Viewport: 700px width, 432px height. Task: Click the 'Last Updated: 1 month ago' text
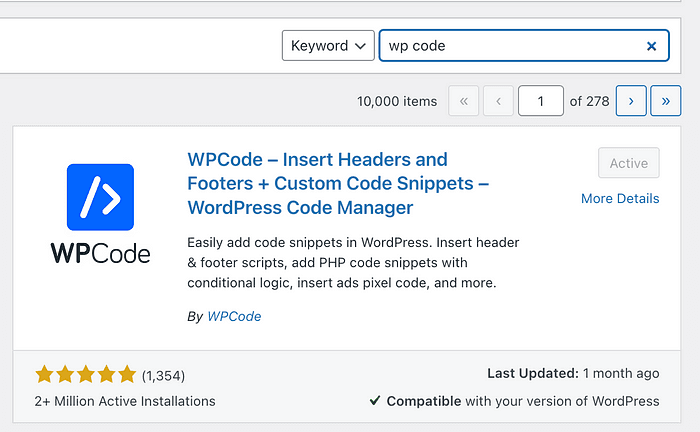(573, 374)
